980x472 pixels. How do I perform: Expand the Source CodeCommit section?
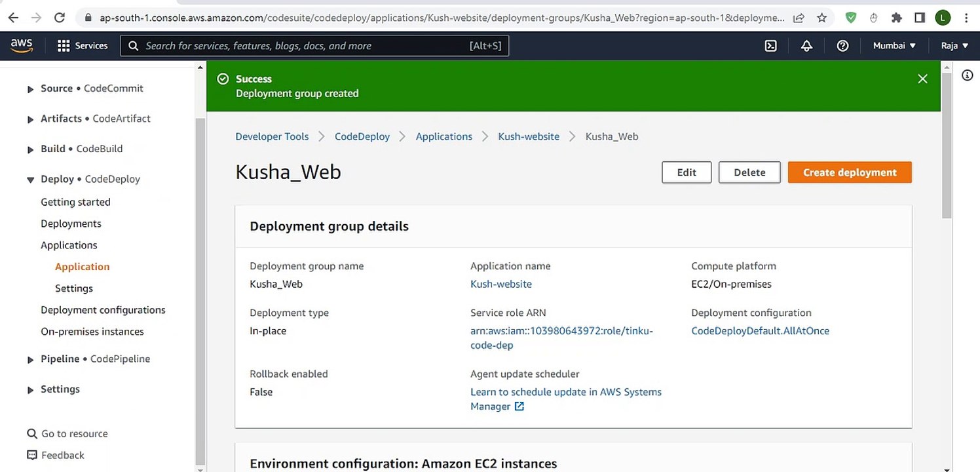(x=31, y=89)
